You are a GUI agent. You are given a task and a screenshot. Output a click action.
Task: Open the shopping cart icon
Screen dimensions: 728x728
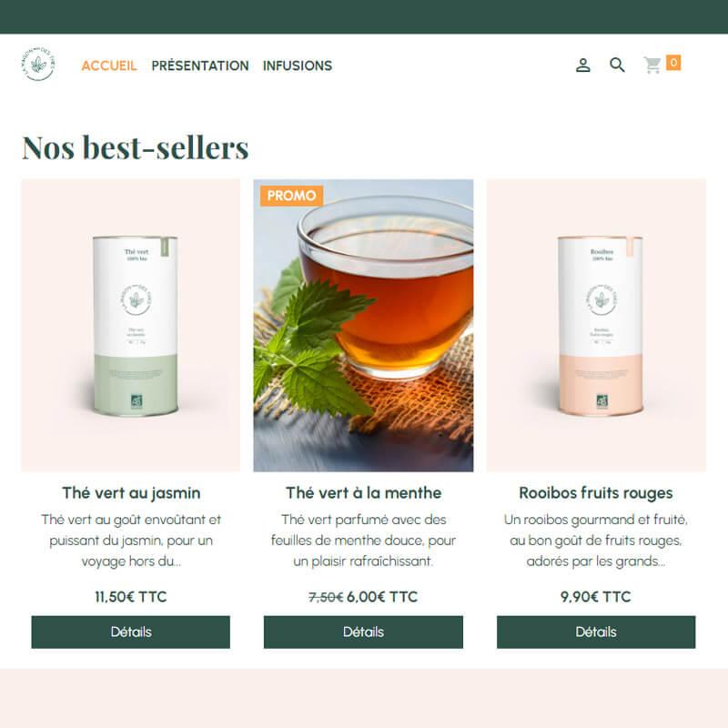click(652, 65)
